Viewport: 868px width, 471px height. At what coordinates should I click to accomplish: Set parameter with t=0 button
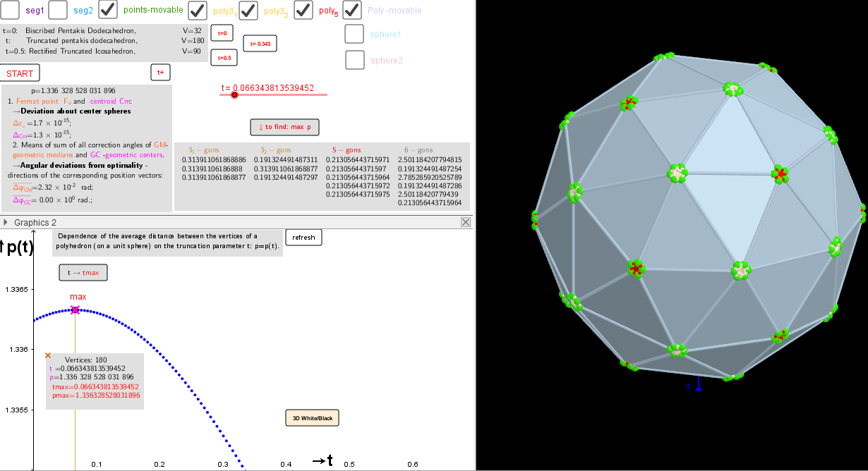click(222, 32)
